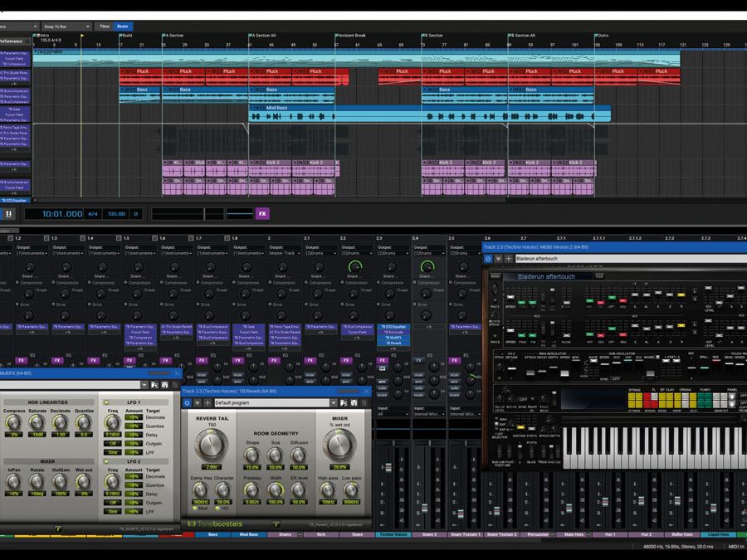The image size is (747, 560).
Task: Toggle power button on ME80 synth plugin
Action: click(x=488, y=259)
